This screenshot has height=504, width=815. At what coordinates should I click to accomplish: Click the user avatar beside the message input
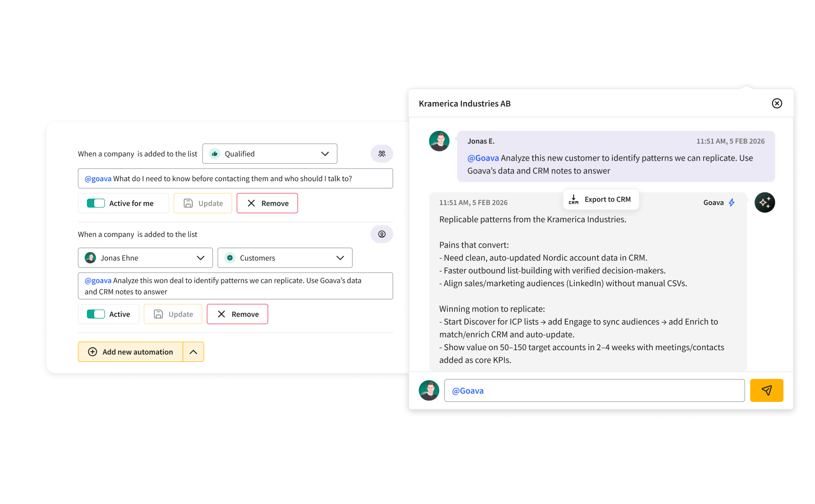[x=429, y=391]
